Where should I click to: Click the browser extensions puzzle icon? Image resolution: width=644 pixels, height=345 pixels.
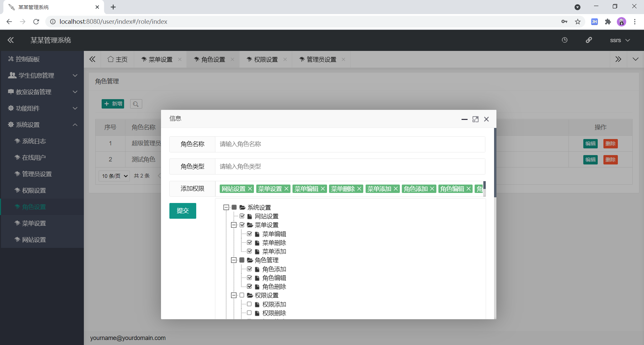(x=608, y=21)
